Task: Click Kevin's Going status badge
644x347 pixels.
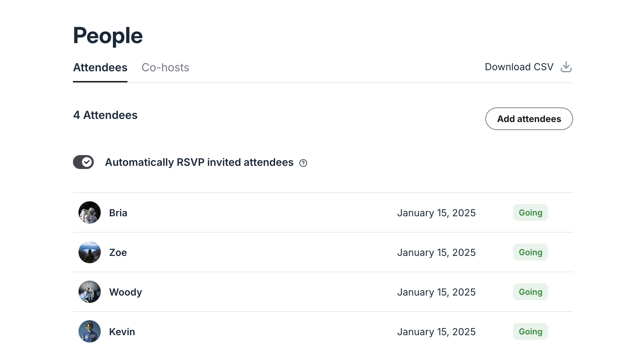Action: (x=530, y=331)
